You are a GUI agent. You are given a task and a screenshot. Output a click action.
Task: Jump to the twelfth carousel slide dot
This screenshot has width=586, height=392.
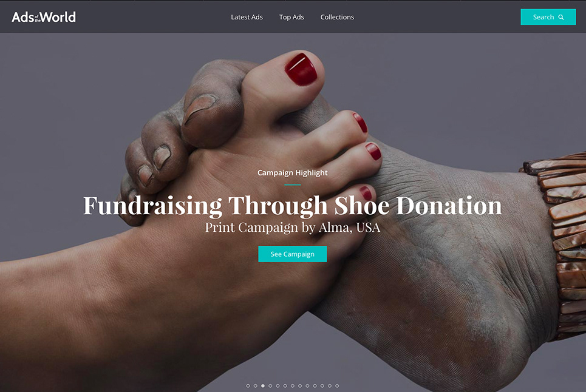click(330, 386)
